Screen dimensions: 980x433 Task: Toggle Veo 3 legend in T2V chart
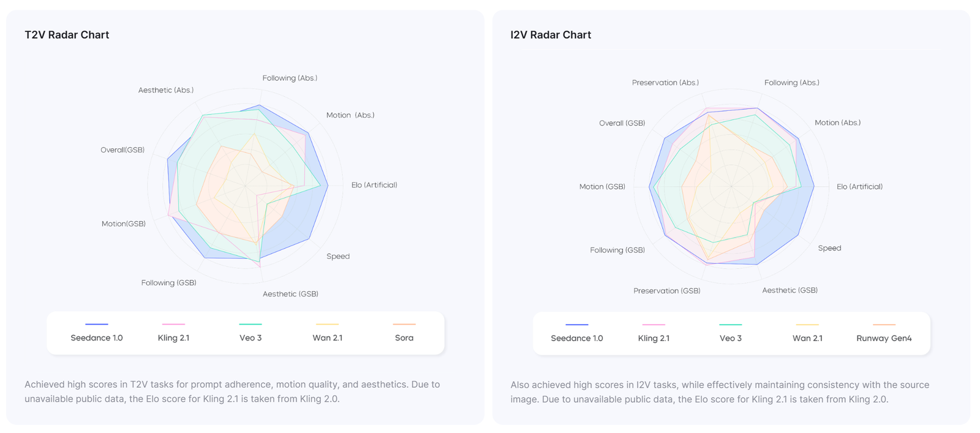tap(251, 332)
